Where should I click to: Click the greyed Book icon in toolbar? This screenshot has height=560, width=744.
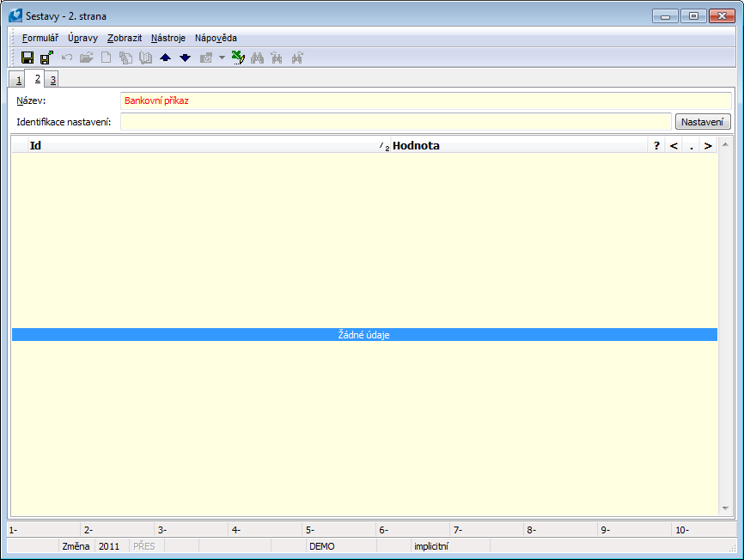tap(146, 58)
